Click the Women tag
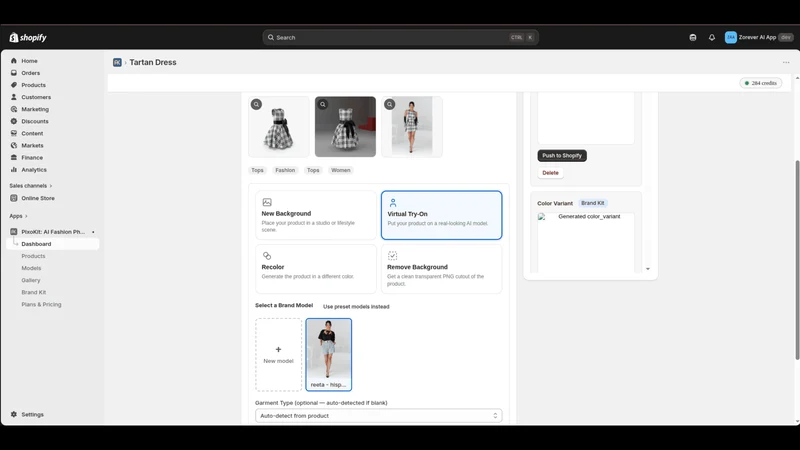Image resolution: width=800 pixels, height=450 pixels. pos(341,170)
